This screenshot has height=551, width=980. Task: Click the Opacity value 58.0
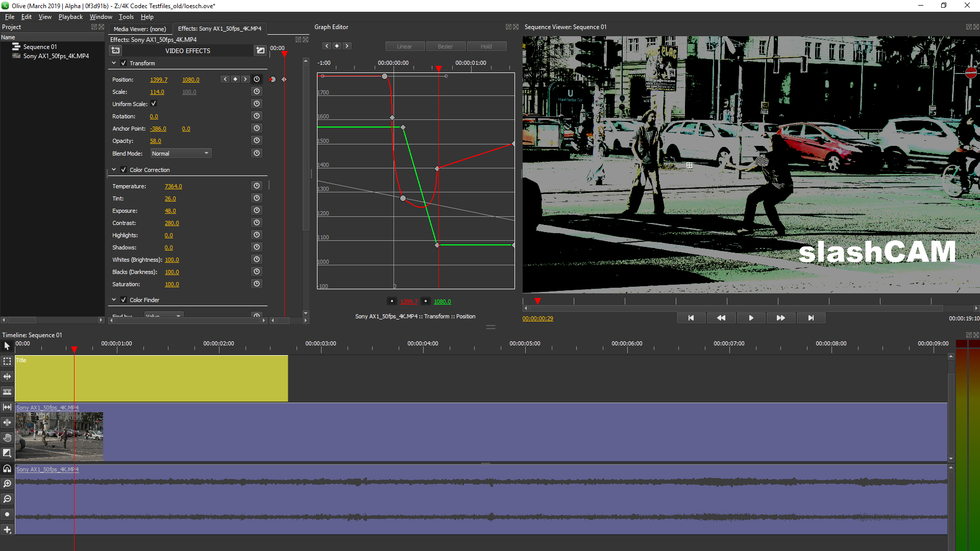pos(156,141)
